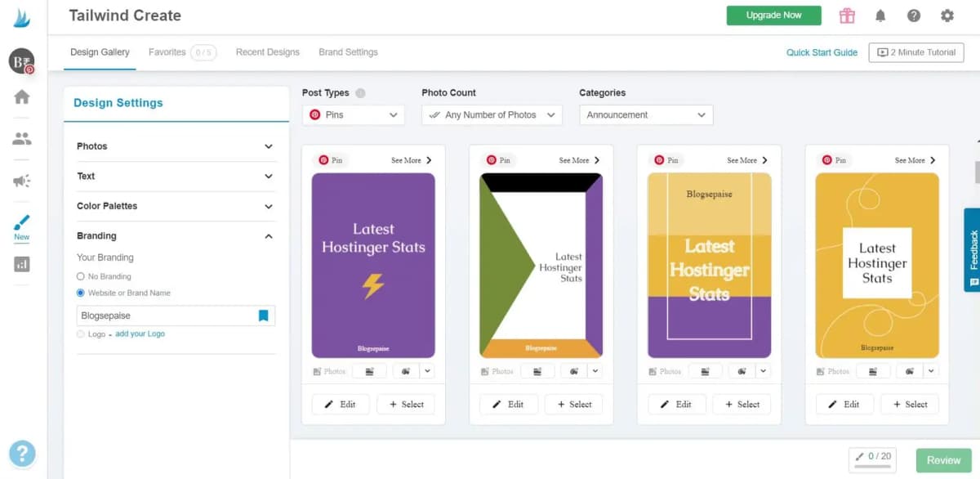Collapse the Branding section
Image resolution: width=980 pixels, height=479 pixels.
(x=176, y=235)
